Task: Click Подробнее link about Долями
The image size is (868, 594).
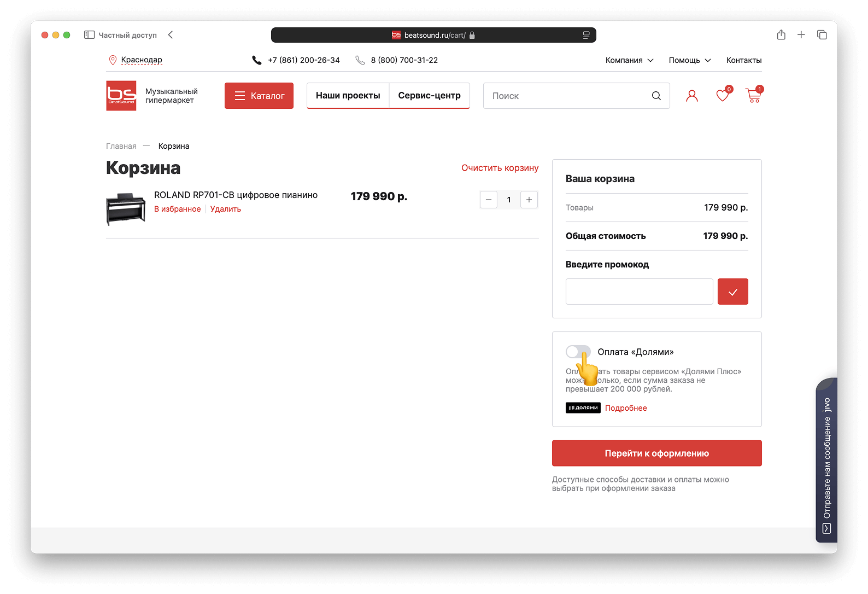Action: coord(626,408)
